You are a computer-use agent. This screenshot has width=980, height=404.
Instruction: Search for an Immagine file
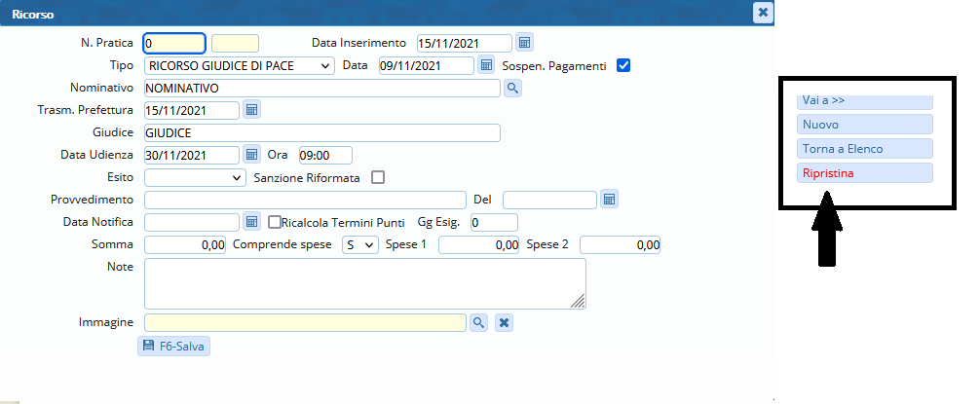pos(478,322)
